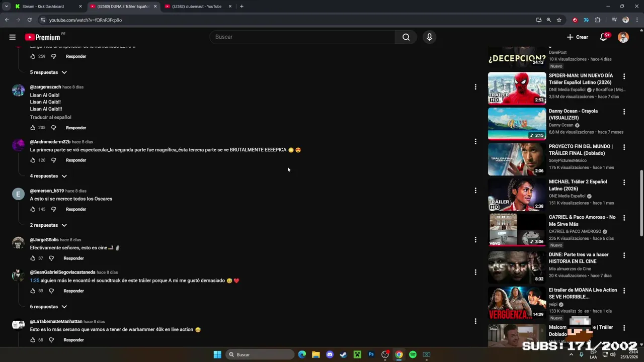Dislike the @zargeraszach comment
The height and width of the screenshot is (362, 644).
53,128
